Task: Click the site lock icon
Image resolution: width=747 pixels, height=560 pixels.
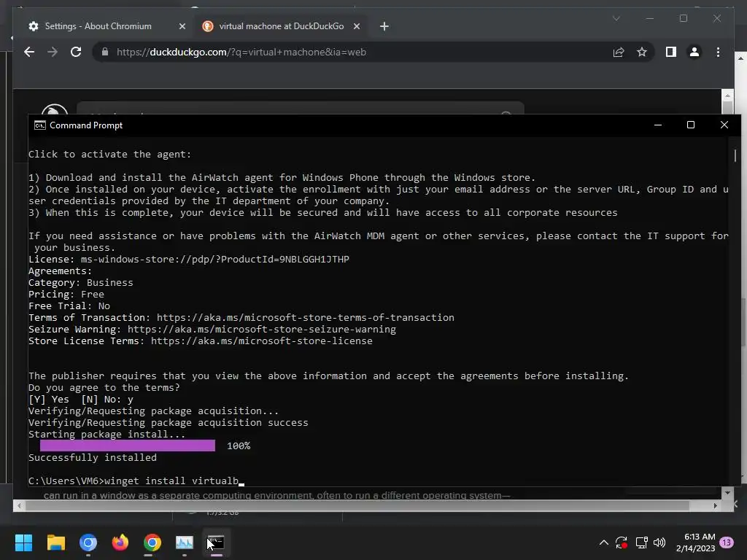Action: tap(105, 52)
